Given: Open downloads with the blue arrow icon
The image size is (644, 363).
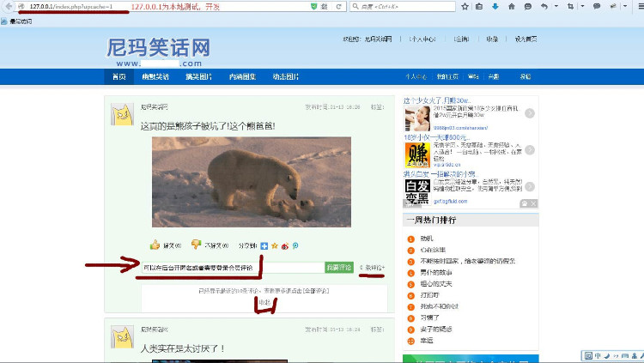Looking at the screenshot, I should pos(495,6).
